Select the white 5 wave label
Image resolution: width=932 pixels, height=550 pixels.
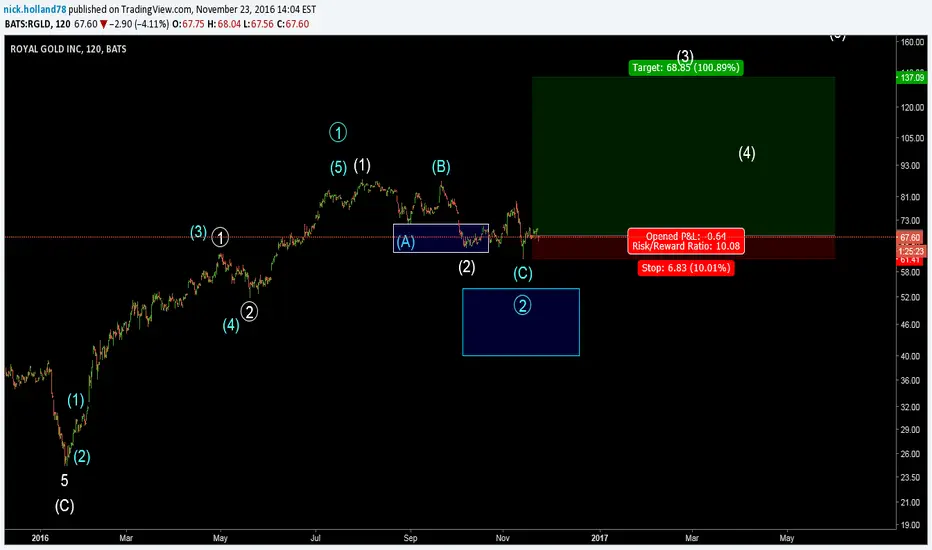(64, 480)
